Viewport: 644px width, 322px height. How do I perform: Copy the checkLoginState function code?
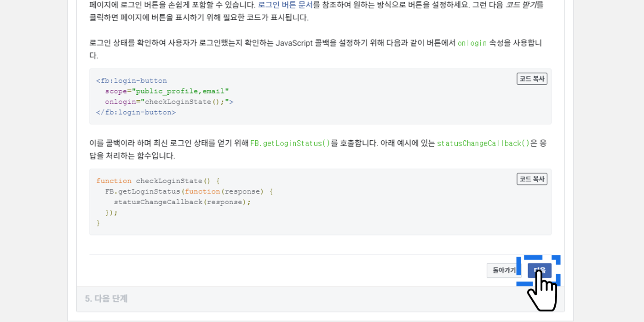pyautogui.click(x=532, y=179)
